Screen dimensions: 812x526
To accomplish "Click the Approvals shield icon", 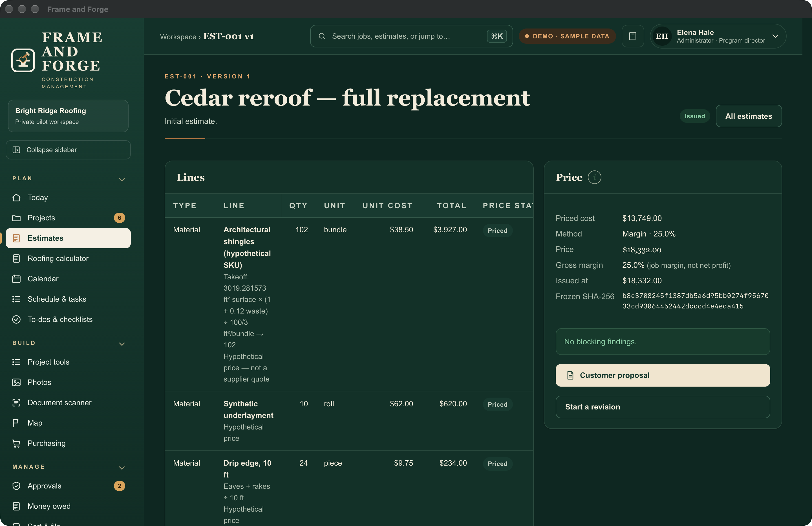I will pos(16,486).
